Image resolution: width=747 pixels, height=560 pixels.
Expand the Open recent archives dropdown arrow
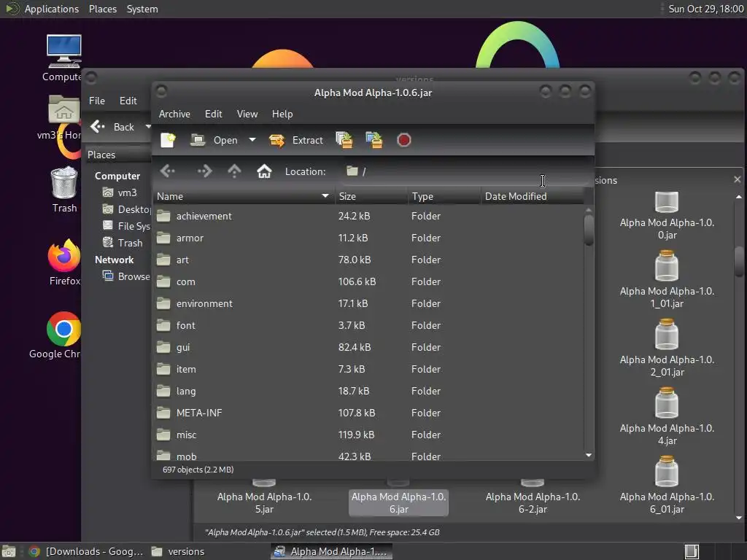coord(252,140)
